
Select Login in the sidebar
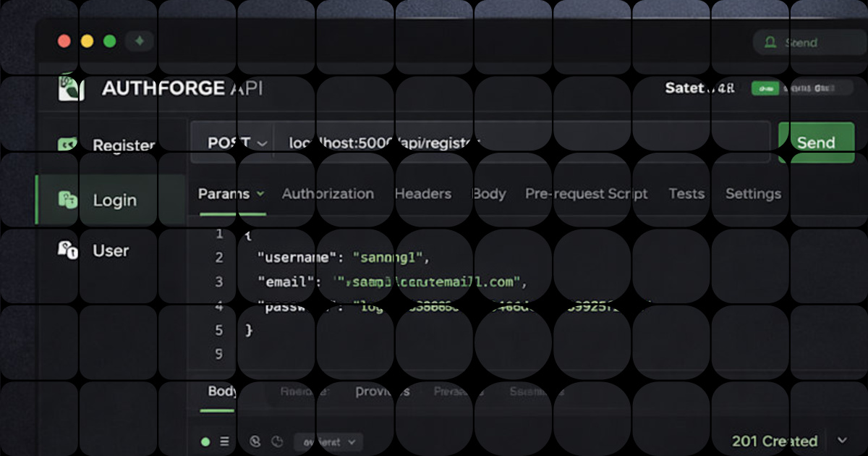110,200
